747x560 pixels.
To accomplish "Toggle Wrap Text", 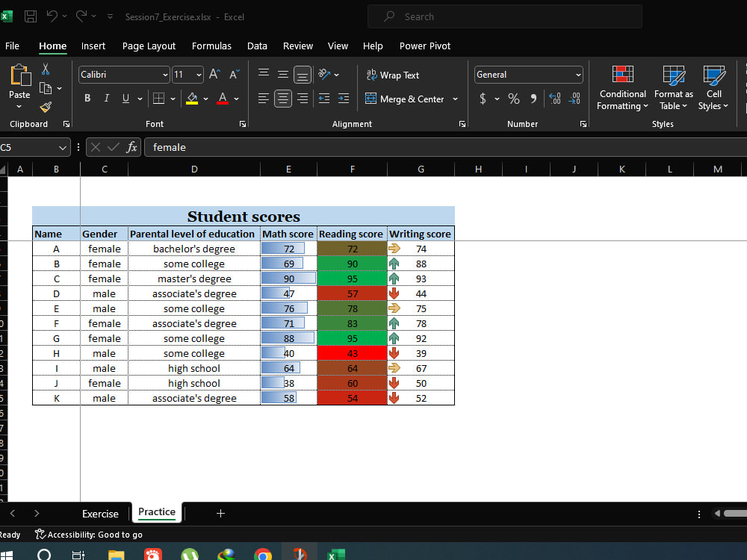I will pos(393,75).
